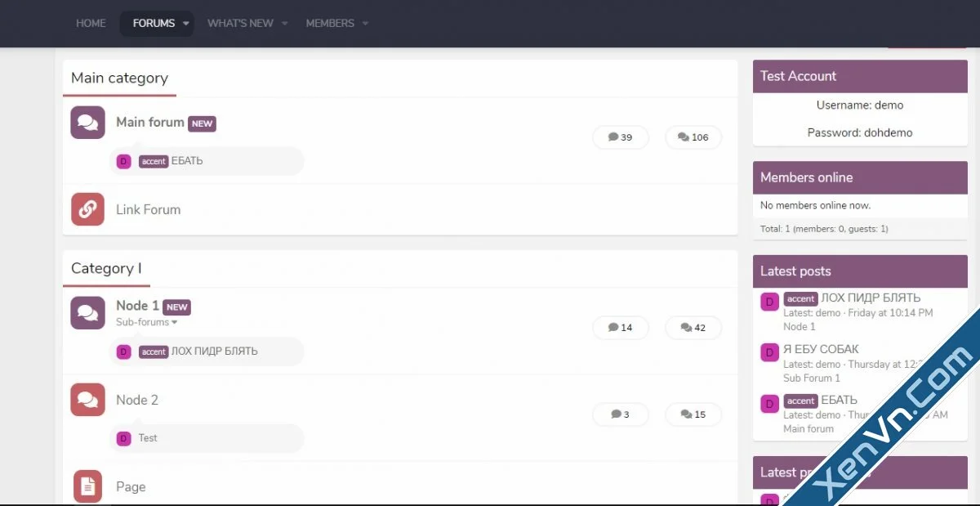Image resolution: width=980 pixels, height=506 pixels.
Task: Click the Node 1 message count showing 42
Action: tap(693, 328)
